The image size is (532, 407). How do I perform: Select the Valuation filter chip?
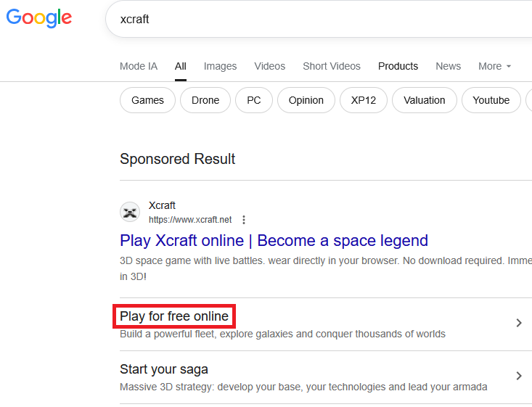point(424,100)
